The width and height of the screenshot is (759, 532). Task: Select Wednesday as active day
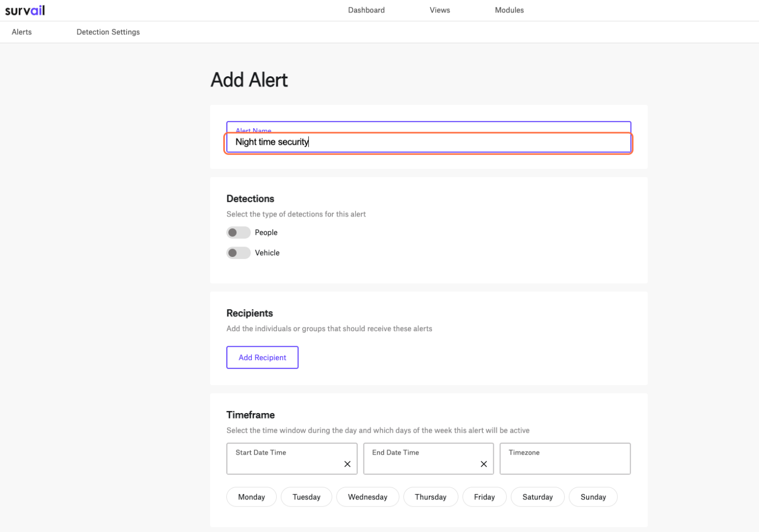368,497
